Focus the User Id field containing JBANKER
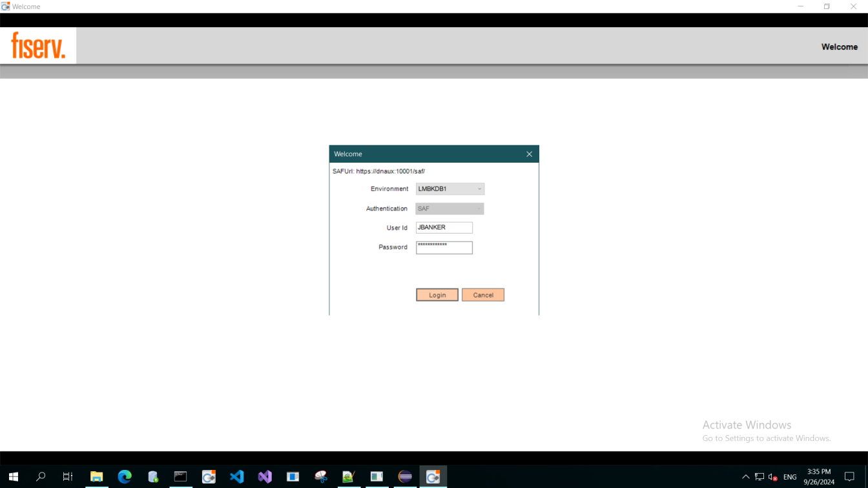 pyautogui.click(x=444, y=228)
